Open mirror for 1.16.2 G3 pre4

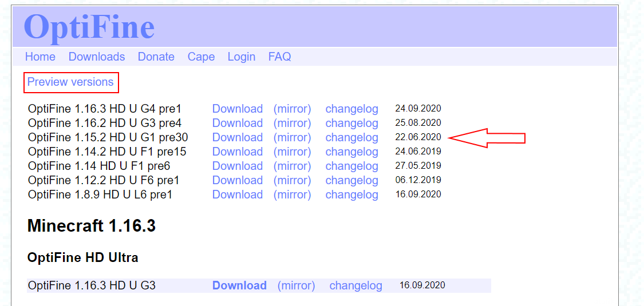point(292,123)
